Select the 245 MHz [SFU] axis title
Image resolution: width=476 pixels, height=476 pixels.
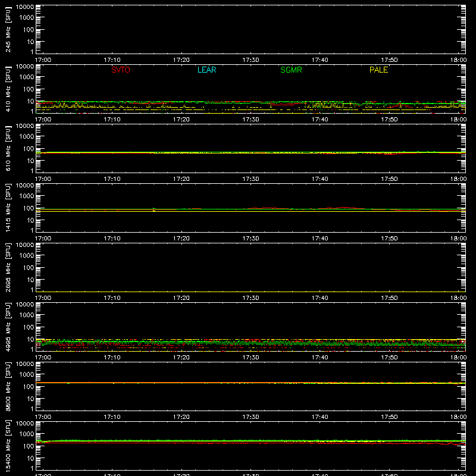[8, 30]
